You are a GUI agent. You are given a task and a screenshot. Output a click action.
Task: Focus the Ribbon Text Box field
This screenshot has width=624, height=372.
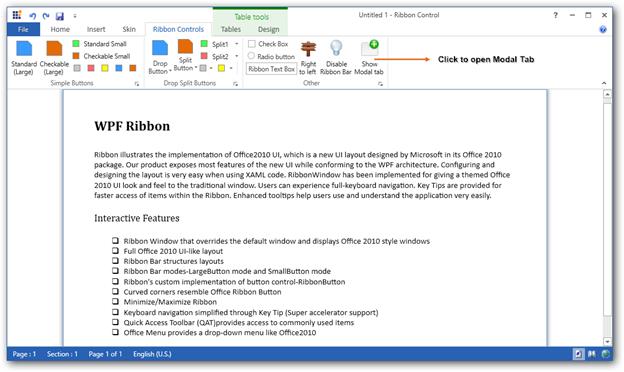(271, 69)
